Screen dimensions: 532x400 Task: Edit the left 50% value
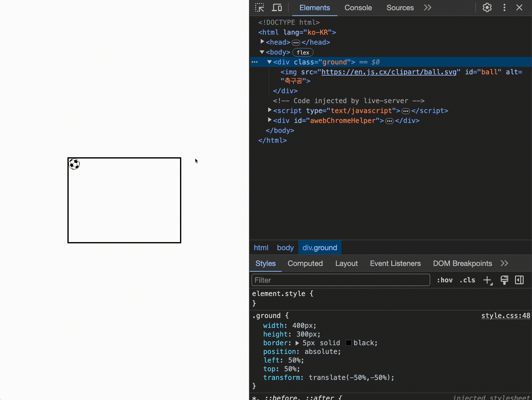(295, 360)
